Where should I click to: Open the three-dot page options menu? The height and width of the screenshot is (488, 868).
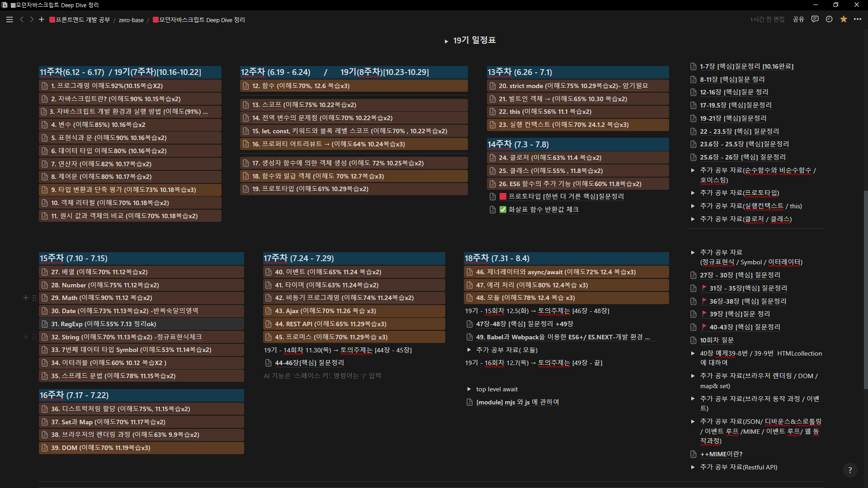pos(858,19)
